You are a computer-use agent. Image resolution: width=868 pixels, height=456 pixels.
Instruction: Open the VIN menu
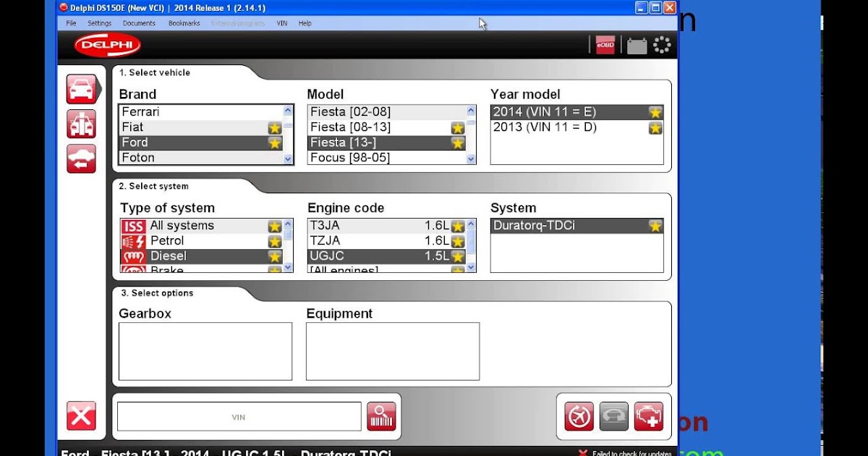pyautogui.click(x=282, y=23)
